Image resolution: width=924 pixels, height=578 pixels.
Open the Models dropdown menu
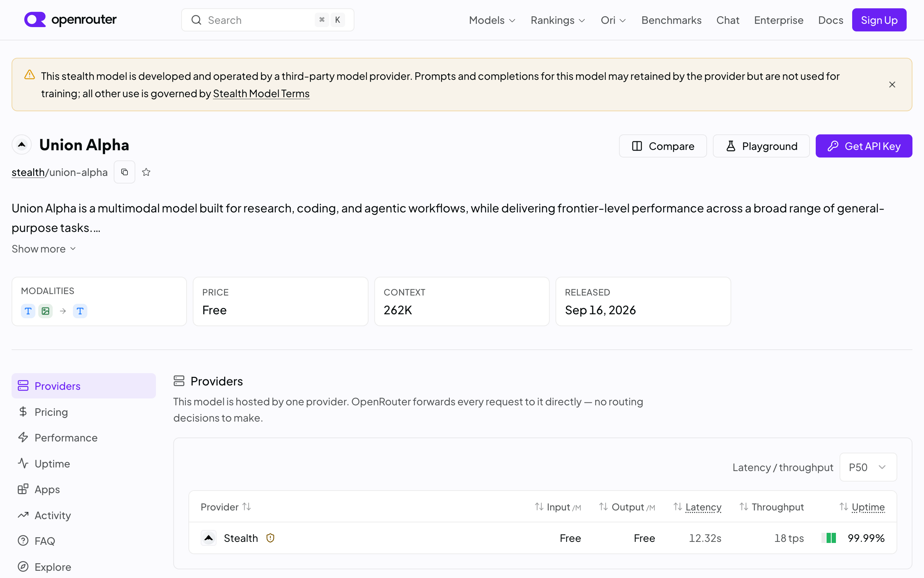[492, 20]
